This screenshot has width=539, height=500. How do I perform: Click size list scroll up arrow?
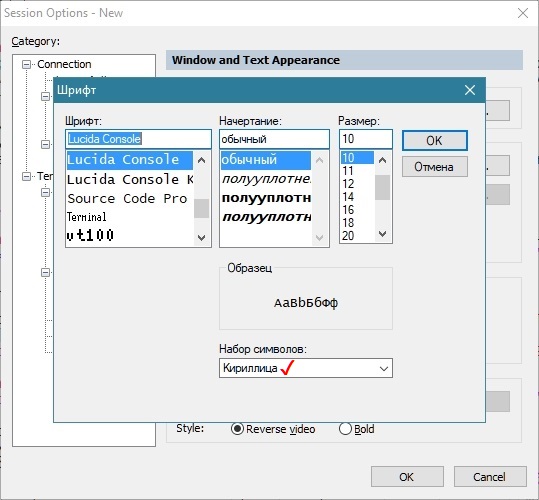[x=382, y=160]
